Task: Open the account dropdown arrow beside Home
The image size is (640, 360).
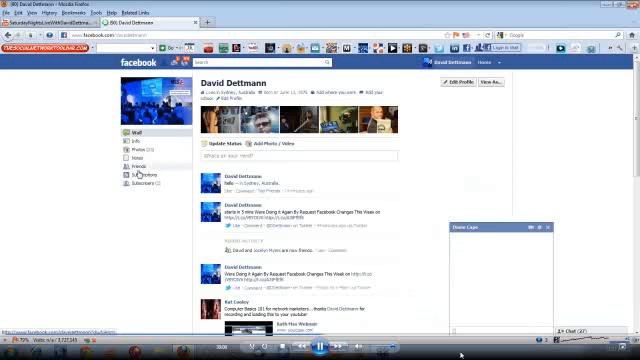Action: click(x=499, y=63)
